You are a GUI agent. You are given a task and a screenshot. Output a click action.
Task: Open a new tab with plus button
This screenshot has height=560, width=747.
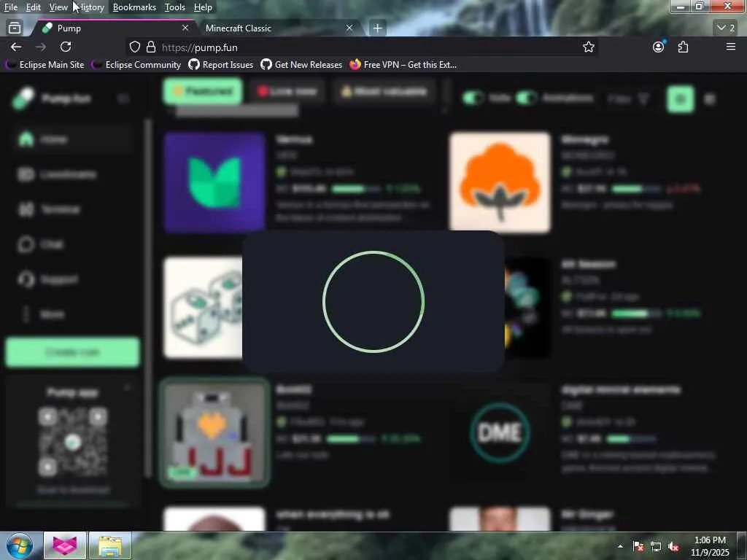pos(377,28)
